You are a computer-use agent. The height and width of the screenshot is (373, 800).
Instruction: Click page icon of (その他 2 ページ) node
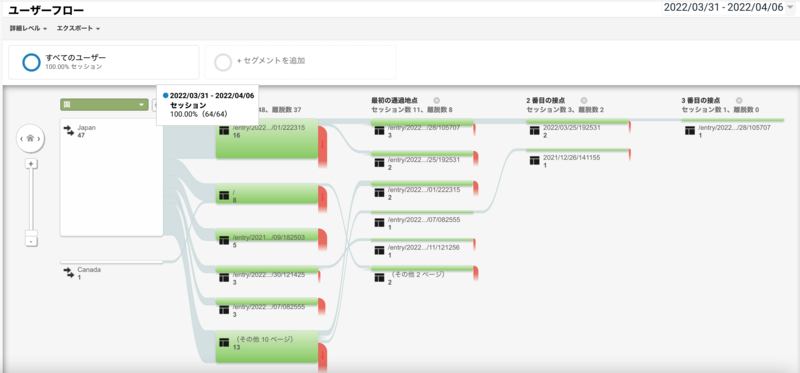pyautogui.click(x=379, y=278)
